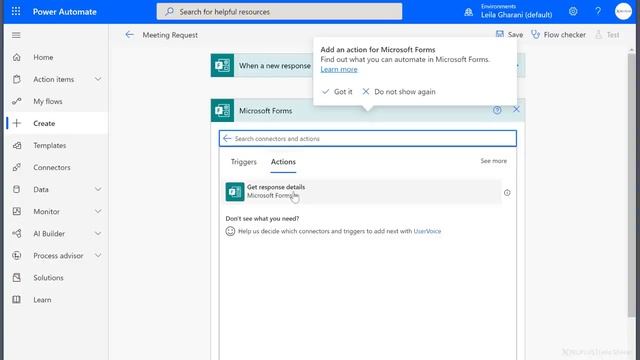This screenshot has width=640, height=360.
Task: Click See more in actions list
Action: pyautogui.click(x=493, y=161)
